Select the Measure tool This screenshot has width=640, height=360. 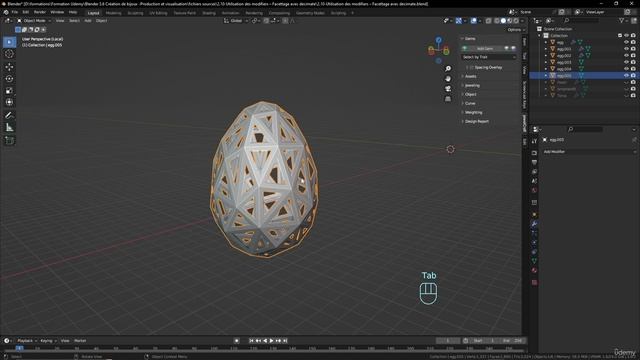pyautogui.click(x=9, y=128)
